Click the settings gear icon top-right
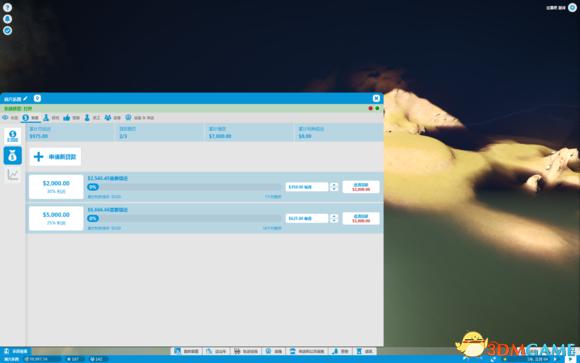The image size is (580, 363). coord(572,8)
